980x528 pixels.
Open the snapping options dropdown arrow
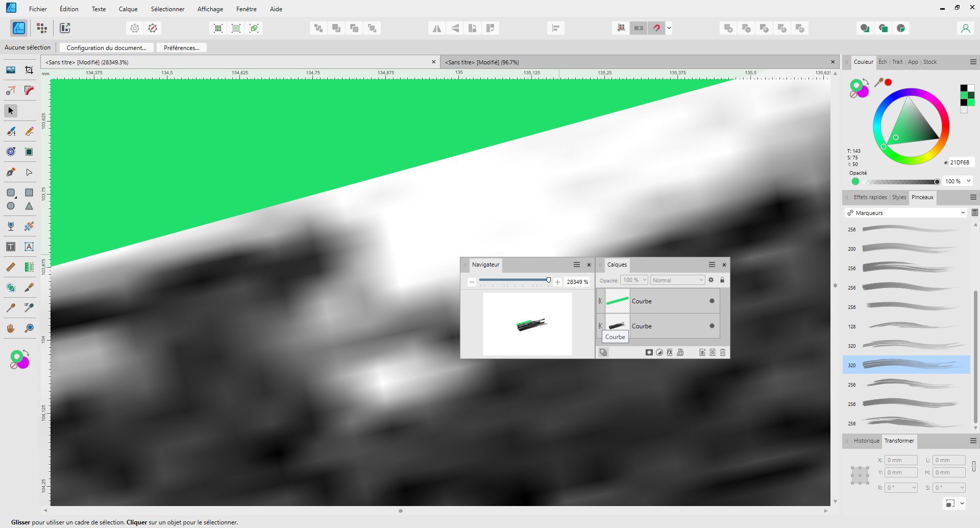[x=669, y=28]
